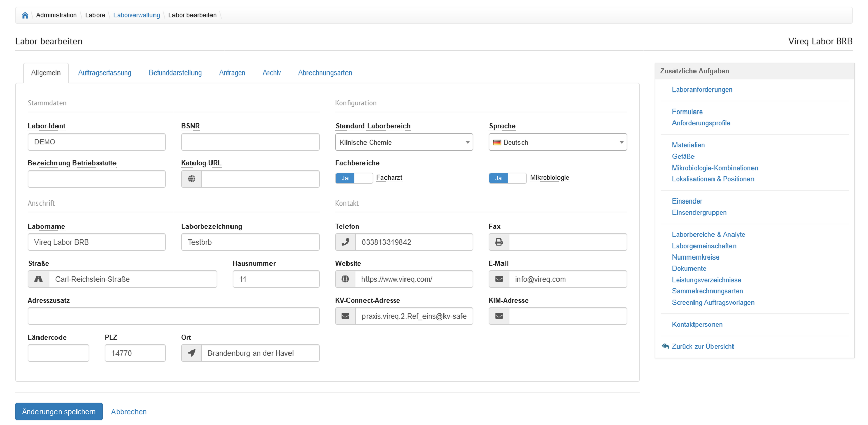Viewport: 868px width, 425px height.
Task: Click into the BSNR input field
Action: tap(250, 142)
